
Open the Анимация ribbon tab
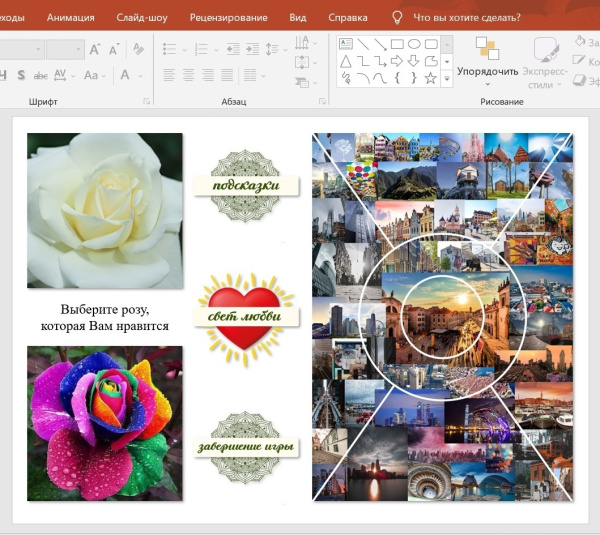[70, 17]
